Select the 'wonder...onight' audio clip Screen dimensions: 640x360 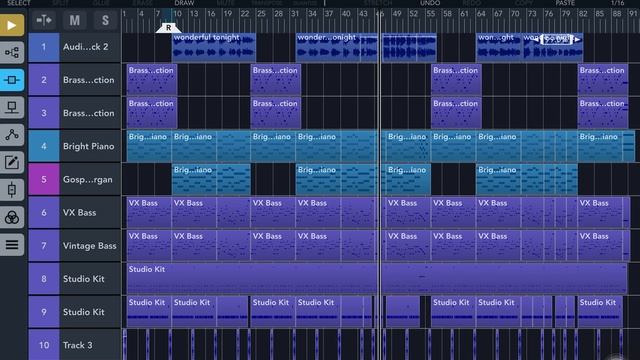click(x=336, y=47)
